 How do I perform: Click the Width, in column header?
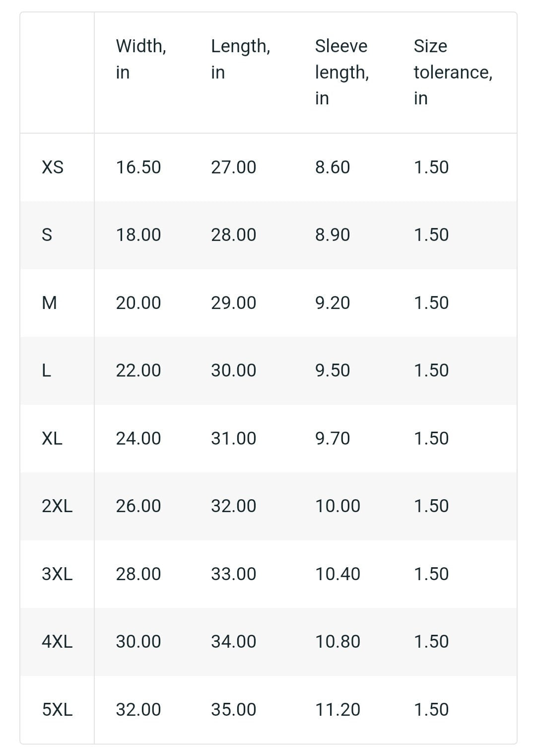141,59
